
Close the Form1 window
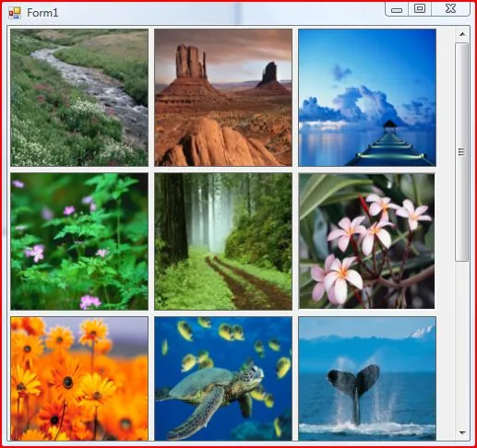click(x=451, y=8)
